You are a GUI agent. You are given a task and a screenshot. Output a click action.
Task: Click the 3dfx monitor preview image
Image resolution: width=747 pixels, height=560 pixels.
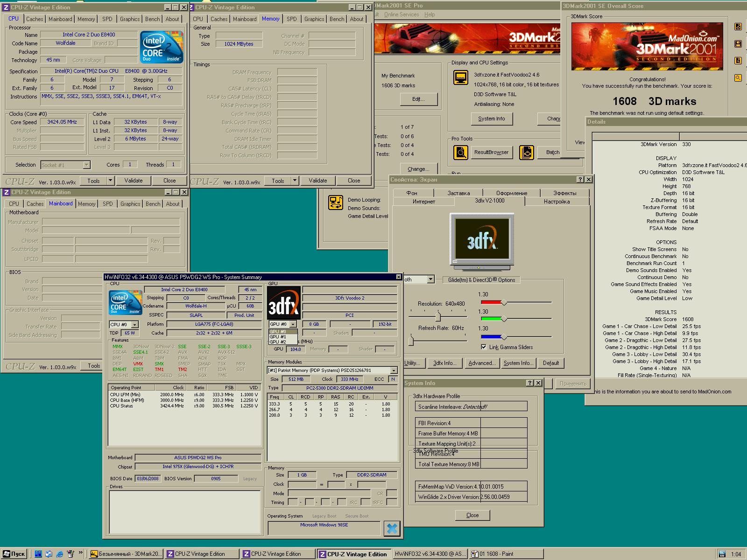482,242
